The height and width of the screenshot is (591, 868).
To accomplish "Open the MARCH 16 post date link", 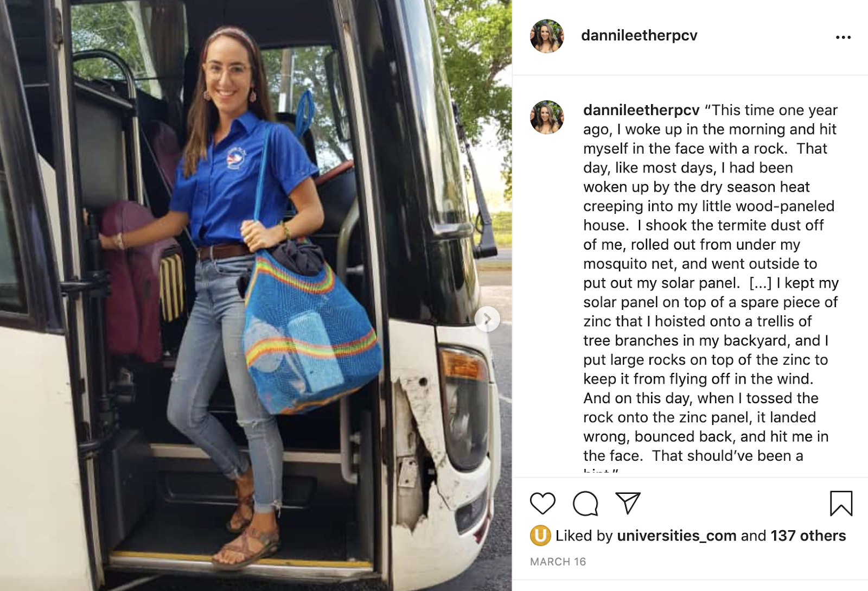I will coord(558,562).
